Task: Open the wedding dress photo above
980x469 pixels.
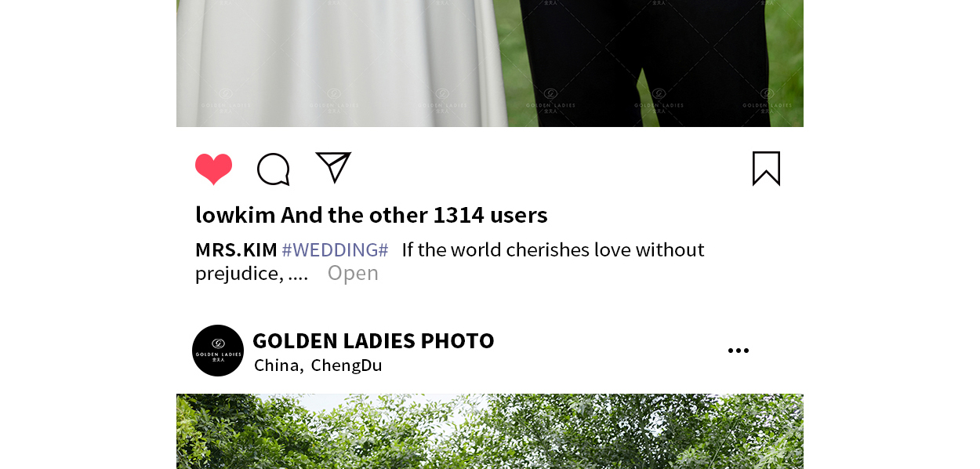Action: 490,64
